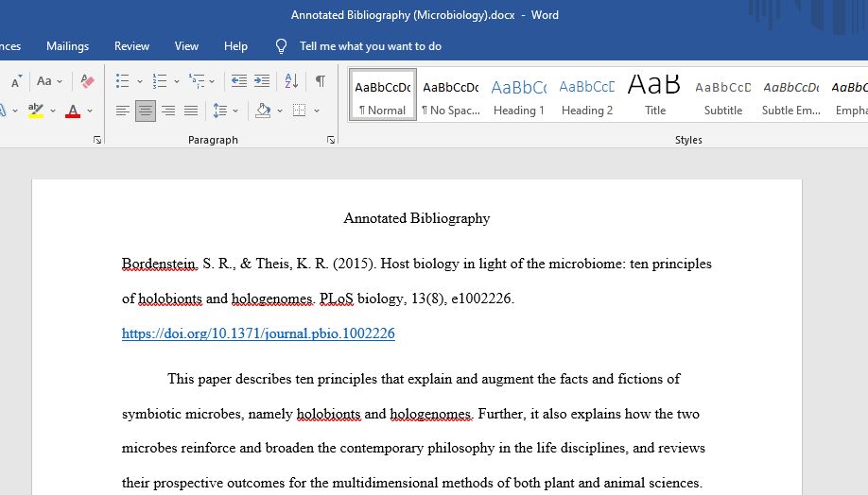Open the Numbering dropdown arrow
The image size is (868, 495).
click(x=177, y=81)
